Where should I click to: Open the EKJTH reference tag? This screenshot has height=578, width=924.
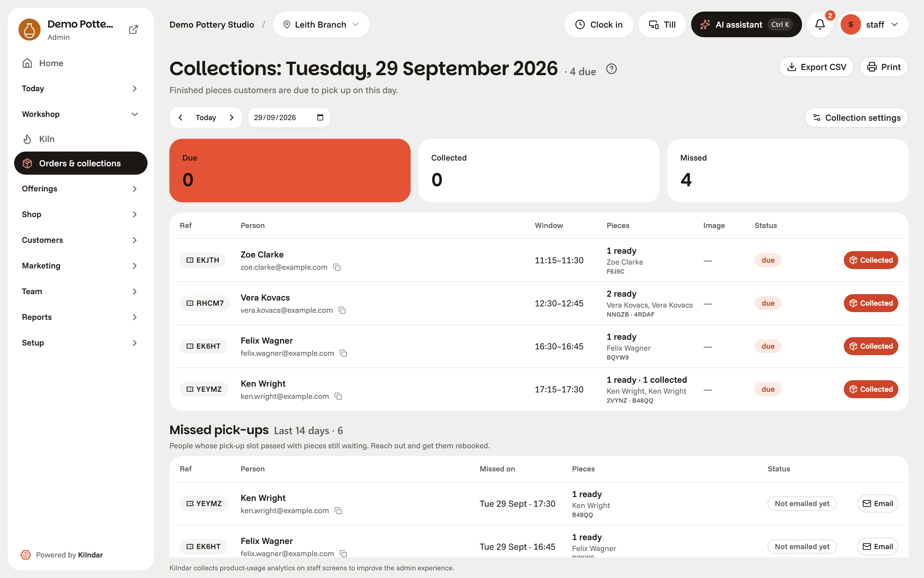click(203, 260)
